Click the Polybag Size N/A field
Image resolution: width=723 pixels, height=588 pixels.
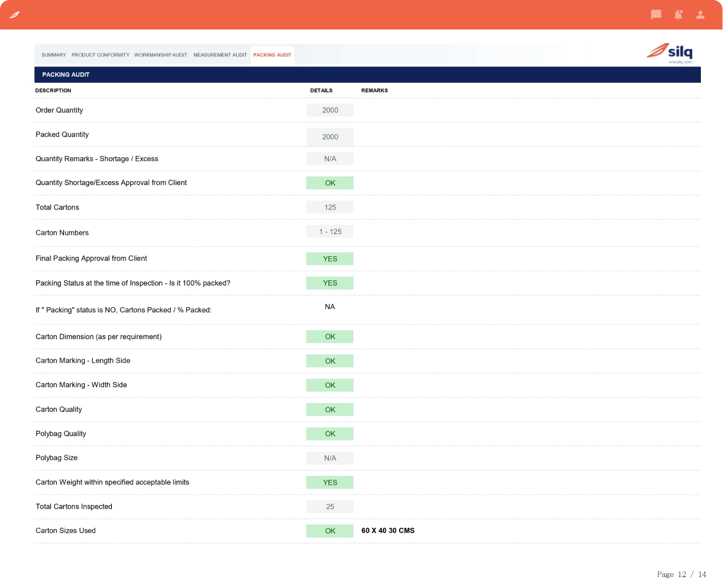coord(330,458)
